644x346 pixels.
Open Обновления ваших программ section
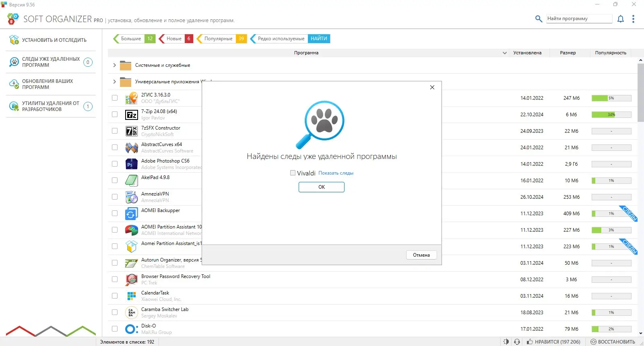tap(51, 84)
